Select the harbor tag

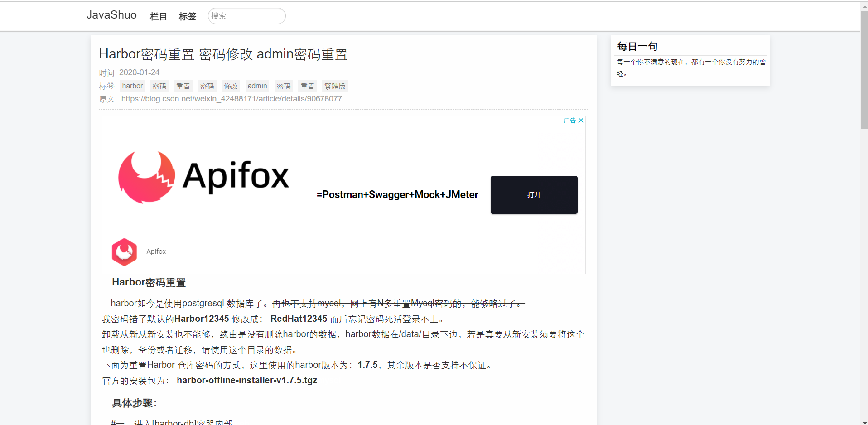click(x=132, y=86)
